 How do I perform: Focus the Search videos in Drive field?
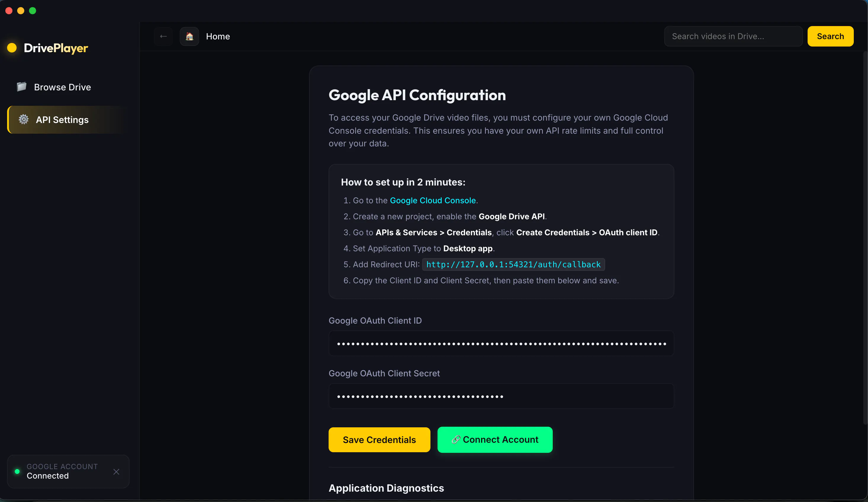[x=733, y=36]
